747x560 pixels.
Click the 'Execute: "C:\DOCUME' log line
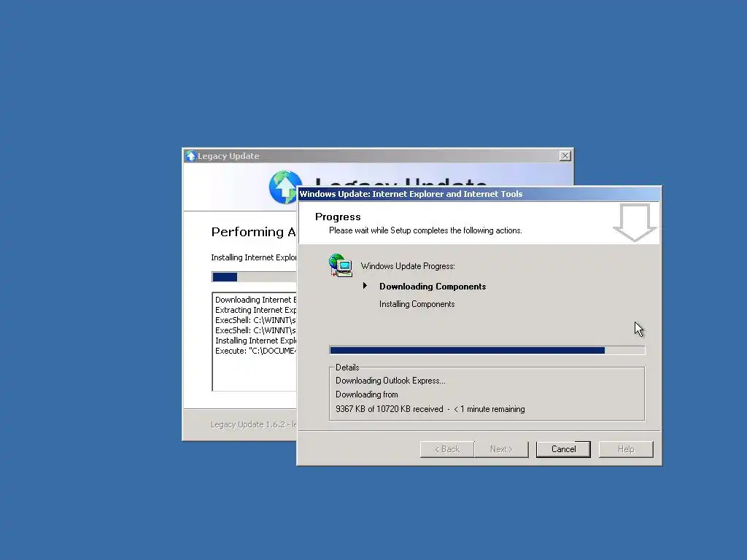pos(256,351)
